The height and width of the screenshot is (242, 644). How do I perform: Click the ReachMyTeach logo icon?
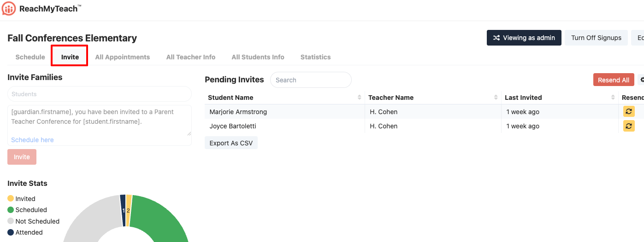[x=9, y=9]
